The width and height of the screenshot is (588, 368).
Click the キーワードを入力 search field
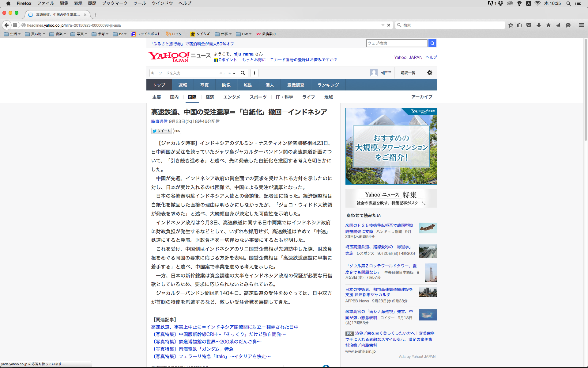coord(183,73)
